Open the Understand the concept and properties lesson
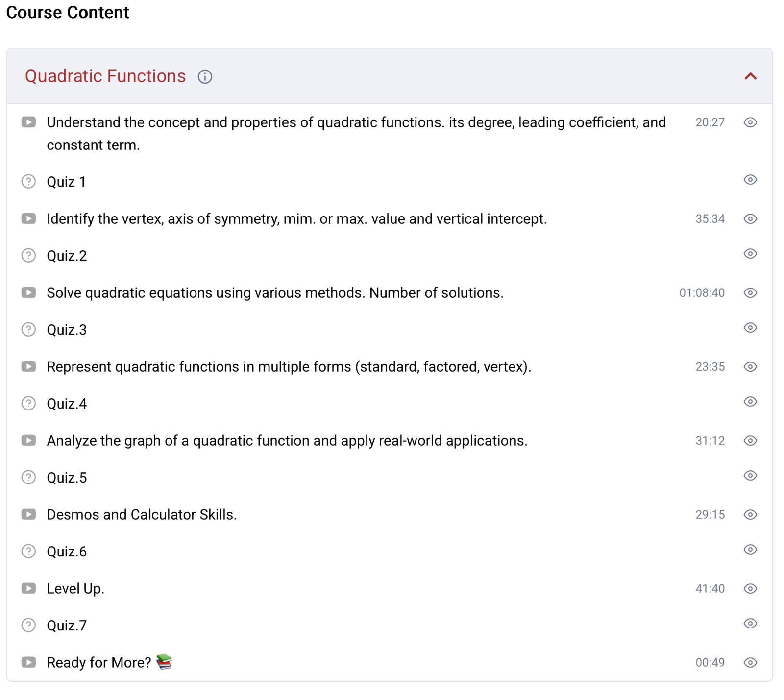The image size is (784, 700). click(x=356, y=122)
